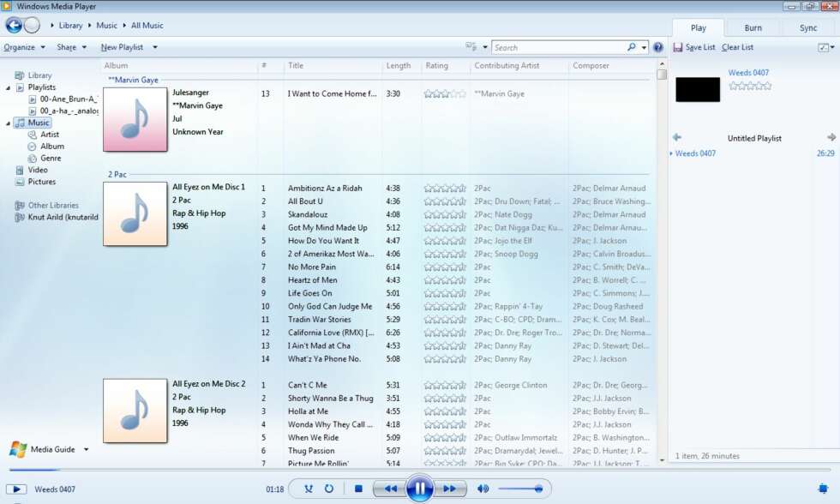Select Artist under Music
840x504 pixels.
click(x=50, y=135)
